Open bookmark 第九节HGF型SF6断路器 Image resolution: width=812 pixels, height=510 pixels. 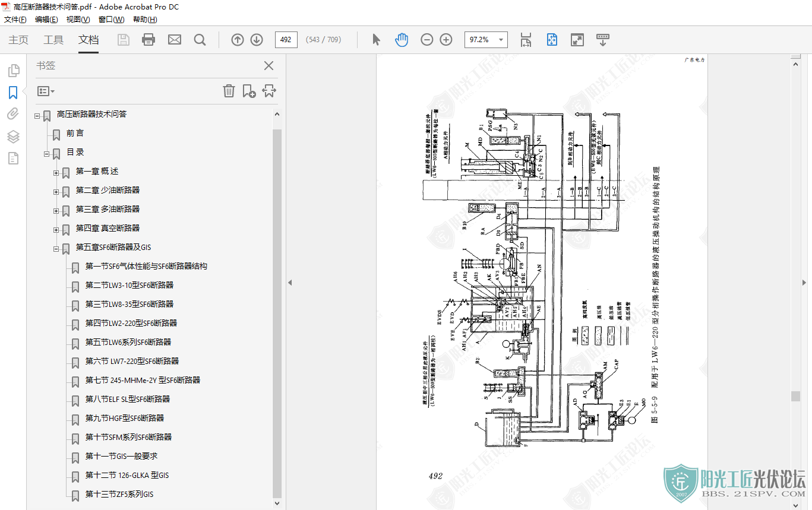pyautogui.click(x=125, y=418)
